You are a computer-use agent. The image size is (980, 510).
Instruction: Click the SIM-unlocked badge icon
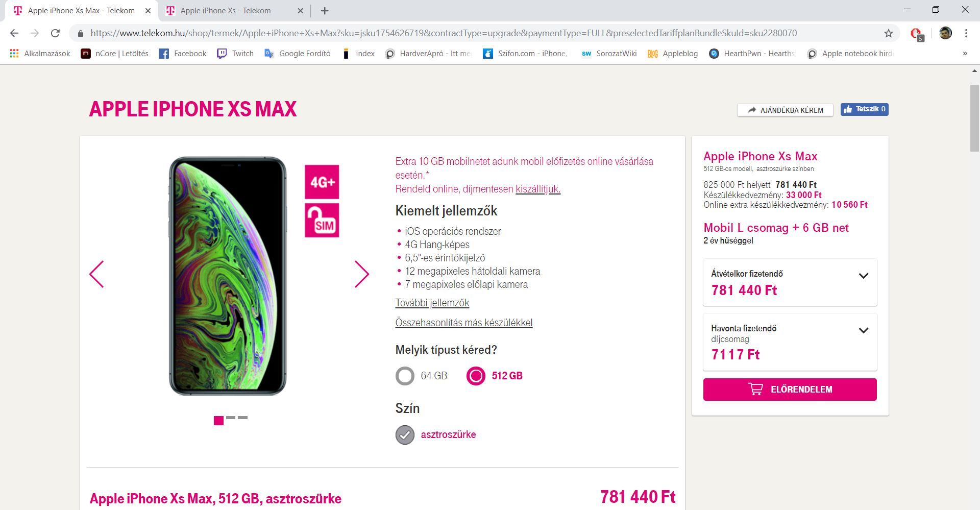point(322,220)
